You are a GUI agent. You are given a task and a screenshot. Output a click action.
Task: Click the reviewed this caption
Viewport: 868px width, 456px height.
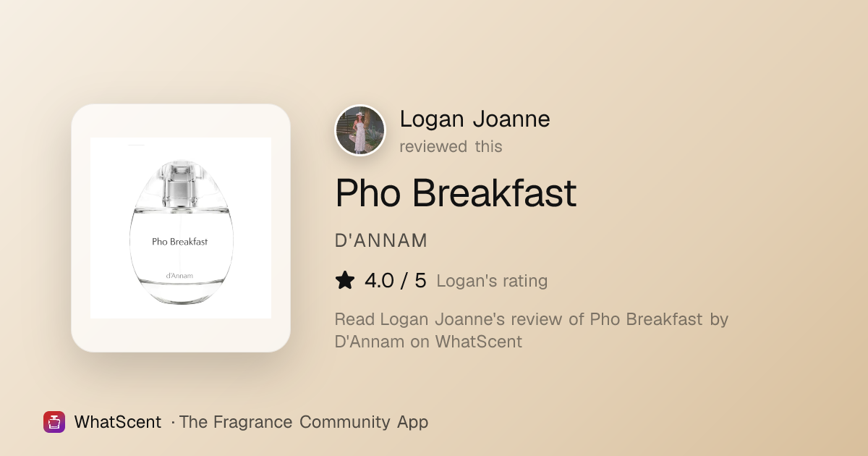click(x=451, y=146)
